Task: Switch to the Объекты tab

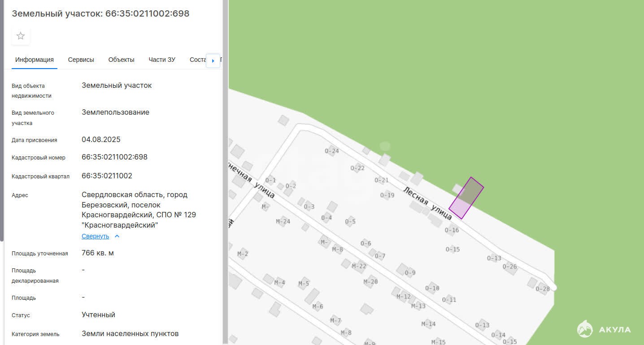Action: coord(121,60)
